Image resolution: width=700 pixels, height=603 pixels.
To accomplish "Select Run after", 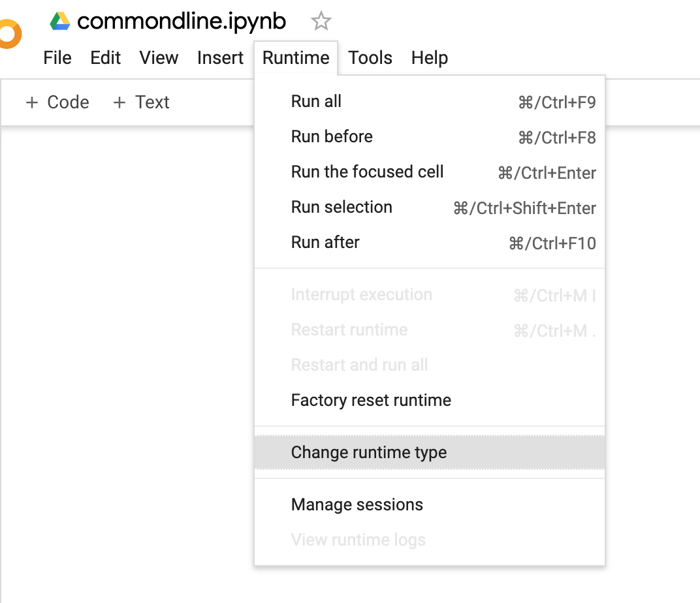I will click(325, 243).
